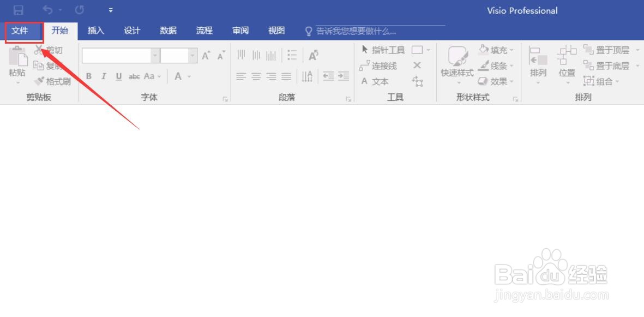Image resolution: width=644 pixels, height=317 pixels.
Task: Click the decrease font size icon
Action: [221, 56]
